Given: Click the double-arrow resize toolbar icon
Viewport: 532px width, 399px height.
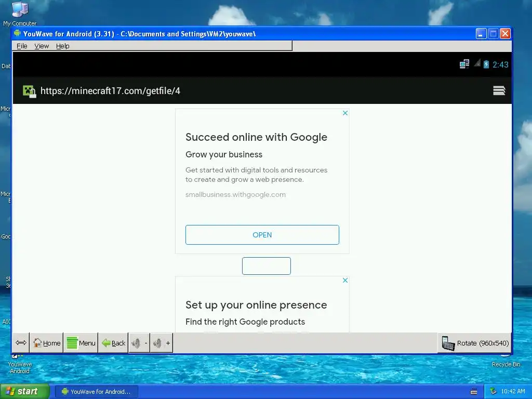Looking at the screenshot, I should (x=21, y=343).
